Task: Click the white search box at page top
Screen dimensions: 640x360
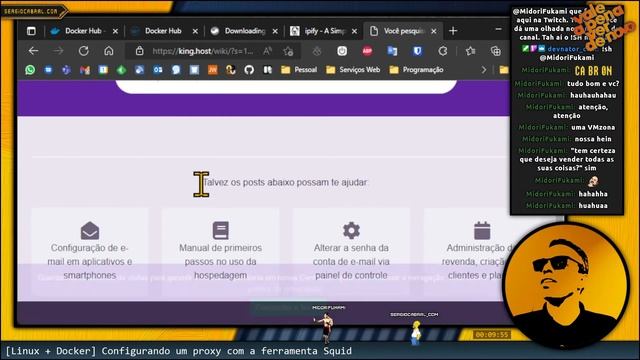Action: pyautogui.click(x=286, y=87)
